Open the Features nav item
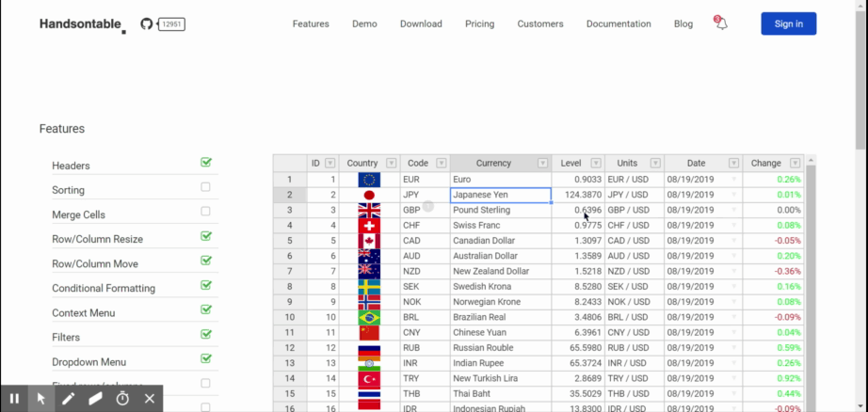The width and height of the screenshot is (868, 412). pos(311,24)
